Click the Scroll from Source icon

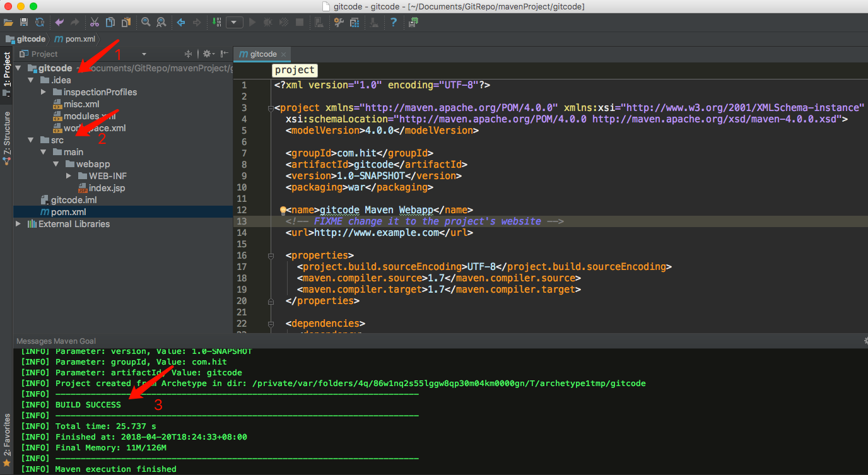188,54
